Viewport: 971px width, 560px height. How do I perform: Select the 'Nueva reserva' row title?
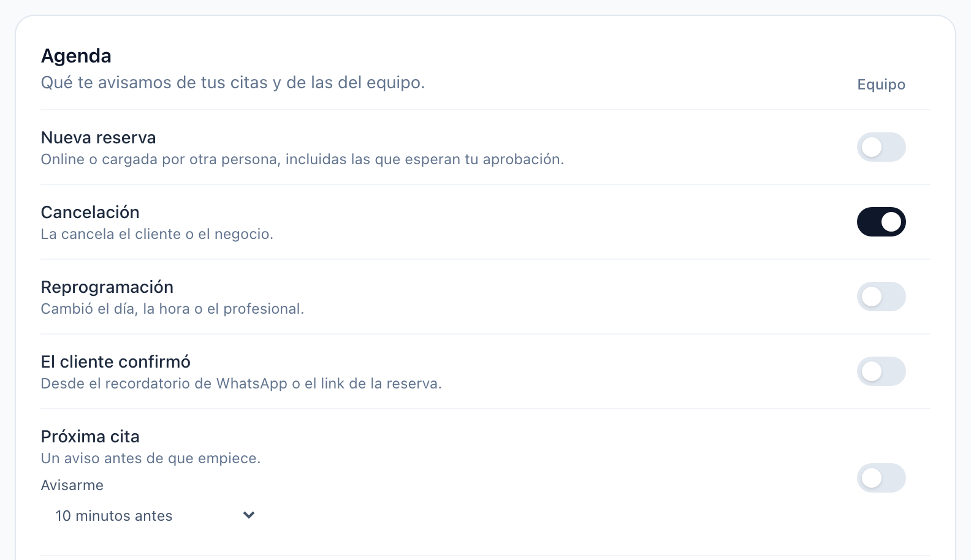[98, 137]
